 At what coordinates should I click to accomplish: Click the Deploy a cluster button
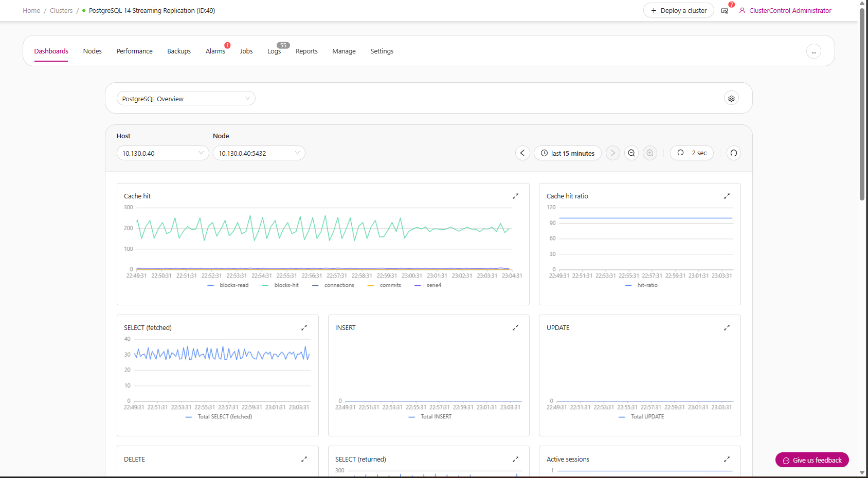tap(678, 10)
